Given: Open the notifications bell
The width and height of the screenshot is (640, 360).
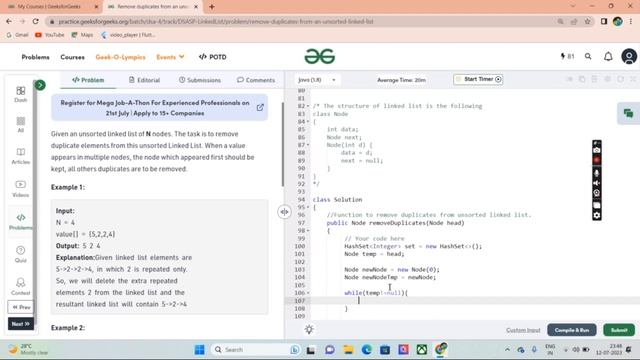Looking at the screenshot, I should (x=608, y=56).
